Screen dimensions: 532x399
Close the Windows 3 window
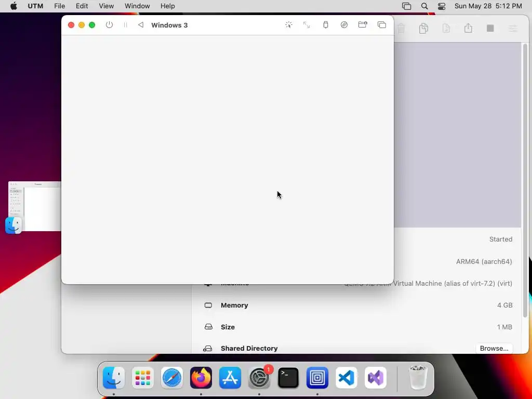[71, 25]
